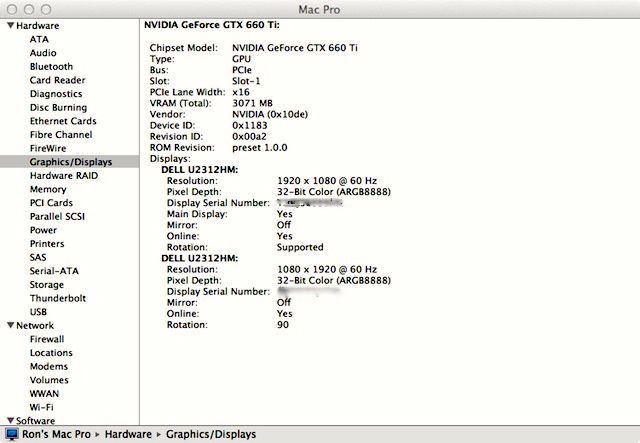Select Modems under Network
This screenshot has height=443, width=640.
pyautogui.click(x=49, y=366)
